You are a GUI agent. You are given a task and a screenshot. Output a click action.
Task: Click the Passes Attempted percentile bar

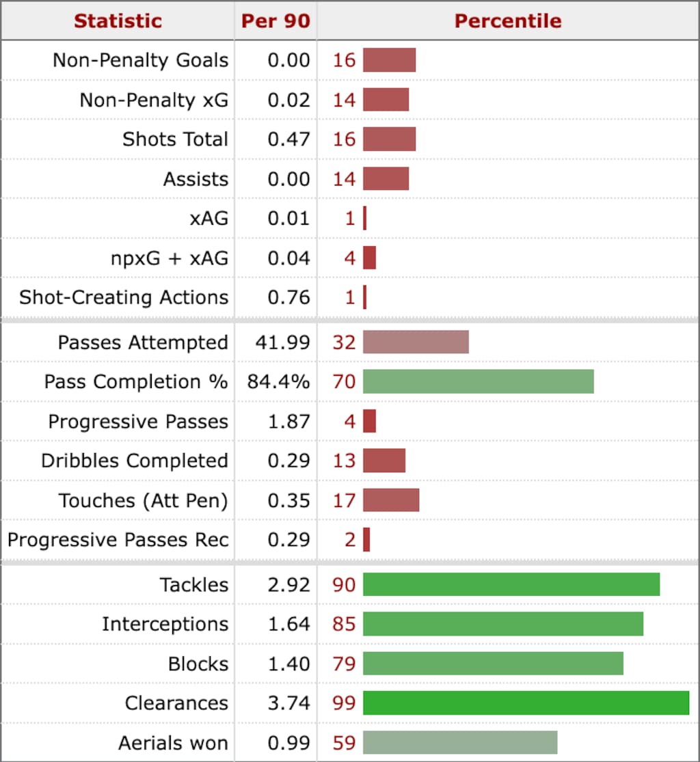416,342
